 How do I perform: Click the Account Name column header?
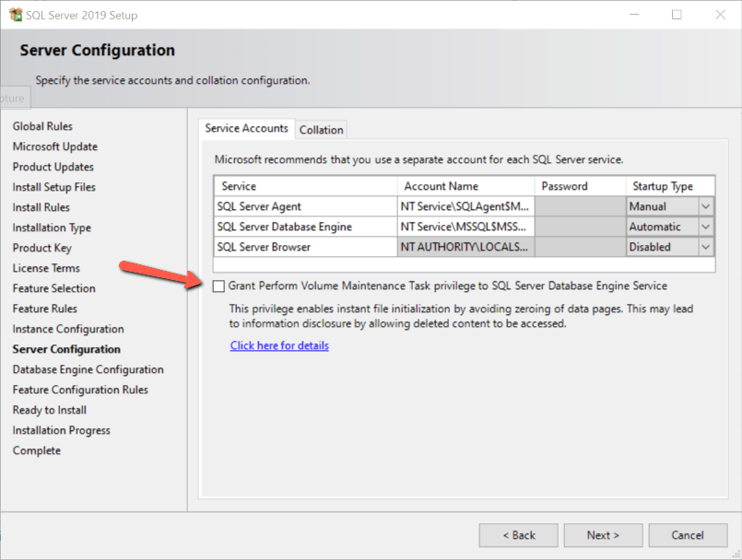[466, 186]
